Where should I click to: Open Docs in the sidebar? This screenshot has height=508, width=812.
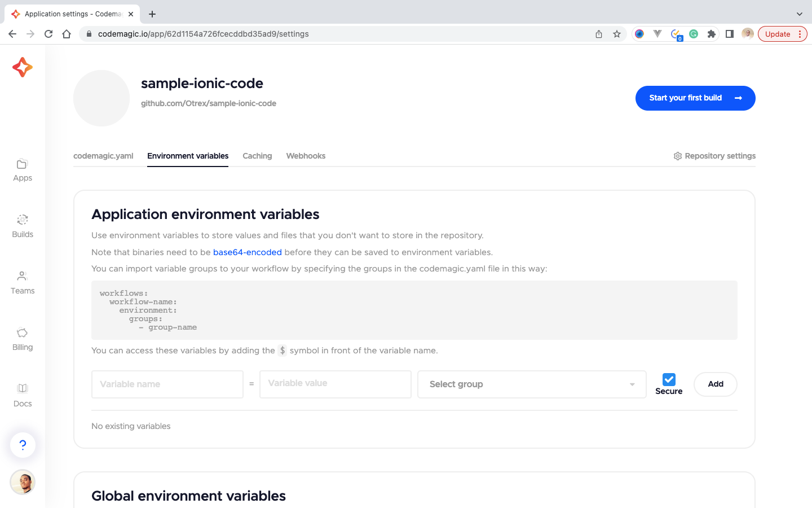pyautogui.click(x=23, y=396)
